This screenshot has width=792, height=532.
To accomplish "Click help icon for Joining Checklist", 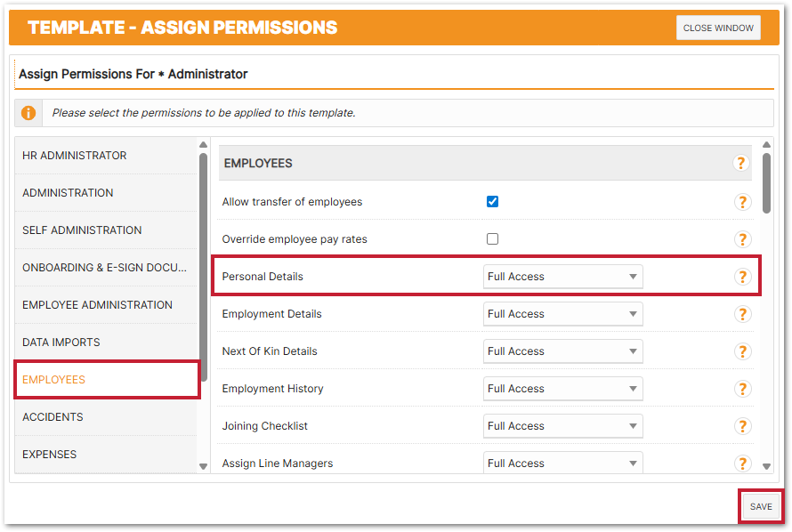I will pyautogui.click(x=742, y=426).
